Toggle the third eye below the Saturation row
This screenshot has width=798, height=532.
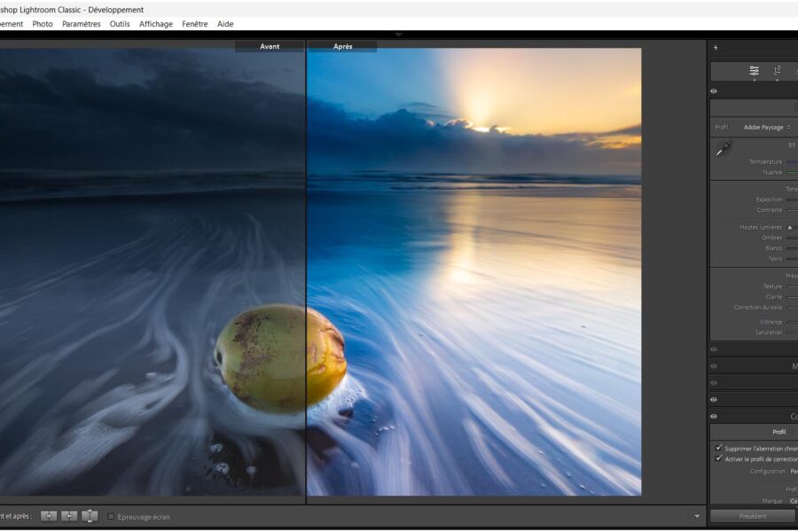pyautogui.click(x=714, y=383)
